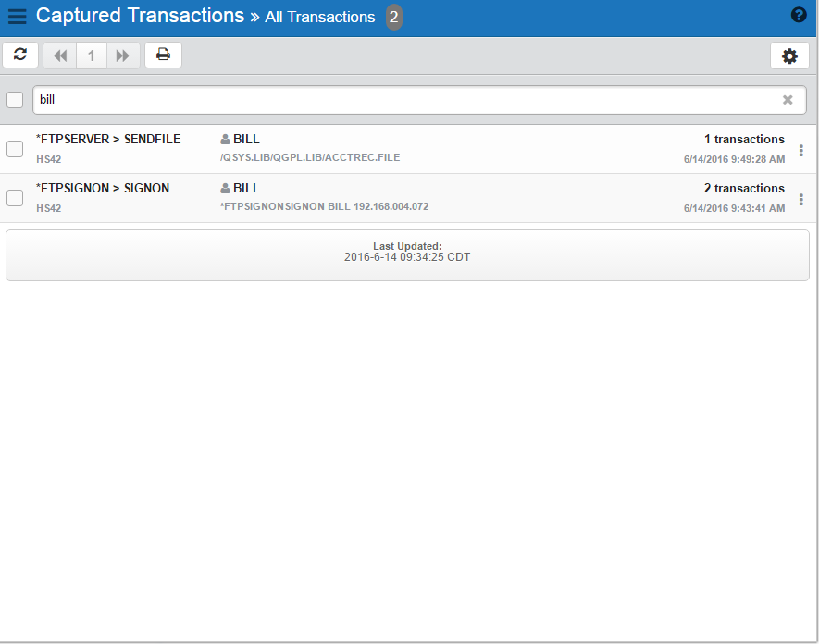819x644 pixels.
Task: Click BILL user icon in SIGNON row
Action: (225, 189)
